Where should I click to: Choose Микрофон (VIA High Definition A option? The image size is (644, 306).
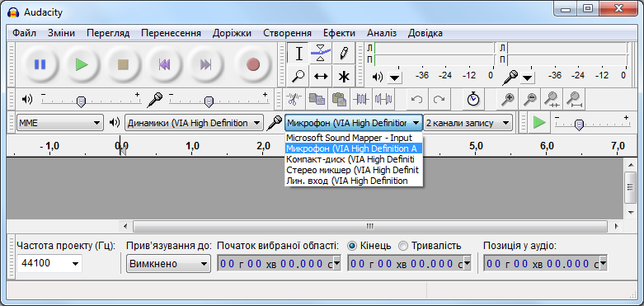[x=354, y=148]
